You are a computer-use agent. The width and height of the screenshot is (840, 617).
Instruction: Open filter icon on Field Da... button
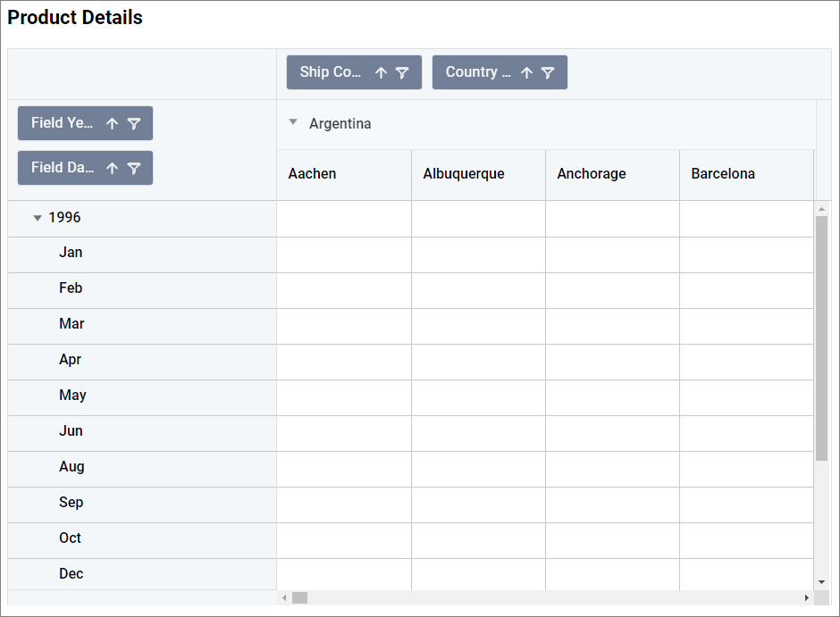(133, 168)
